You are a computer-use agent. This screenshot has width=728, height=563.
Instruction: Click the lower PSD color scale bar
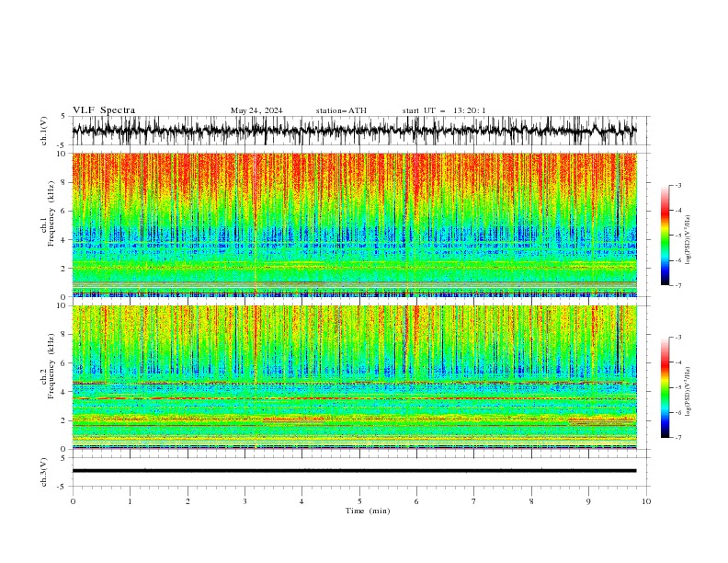tap(665, 387)
